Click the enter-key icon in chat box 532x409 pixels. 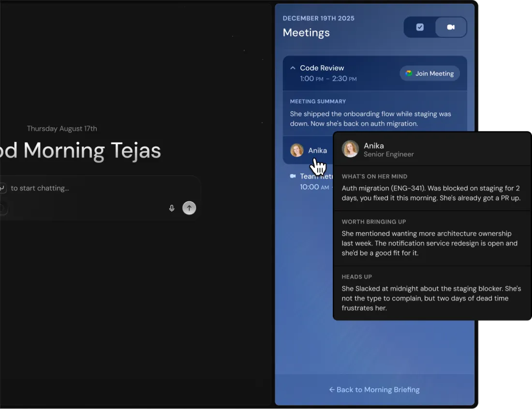pos(2,188)
